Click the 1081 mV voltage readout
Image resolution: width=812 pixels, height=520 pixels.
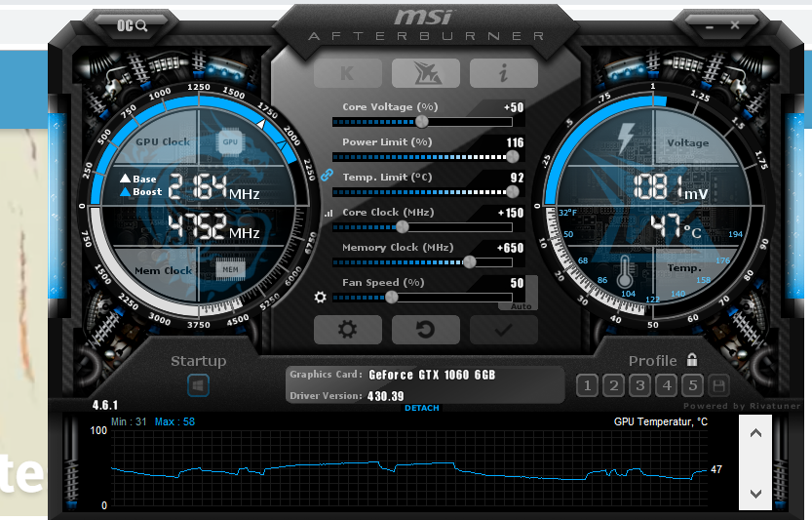pyautogui.click(x=671, y=186)
